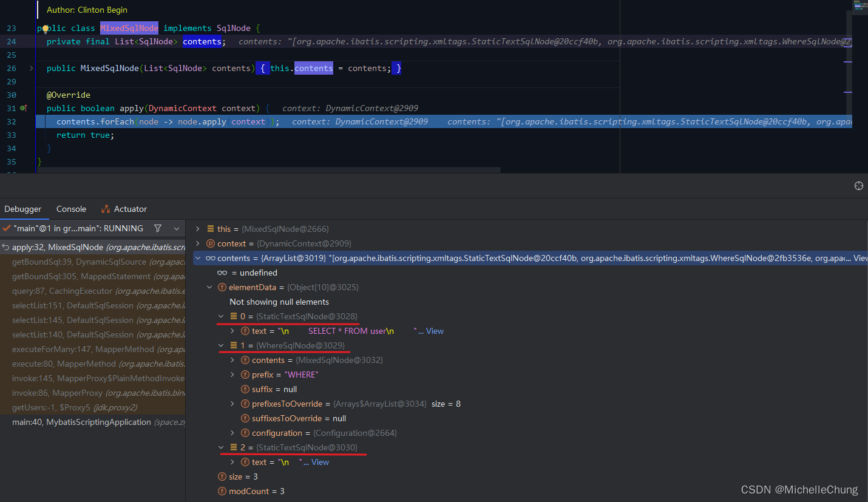The image size is (868, 502).
Task: Switch to the Console tab
Action: (71, 209)
